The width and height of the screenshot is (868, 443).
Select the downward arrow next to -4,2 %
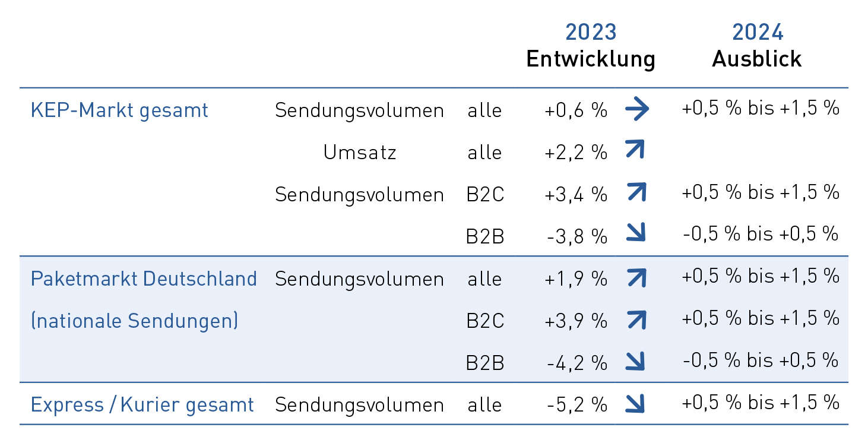tap(636, 360)
